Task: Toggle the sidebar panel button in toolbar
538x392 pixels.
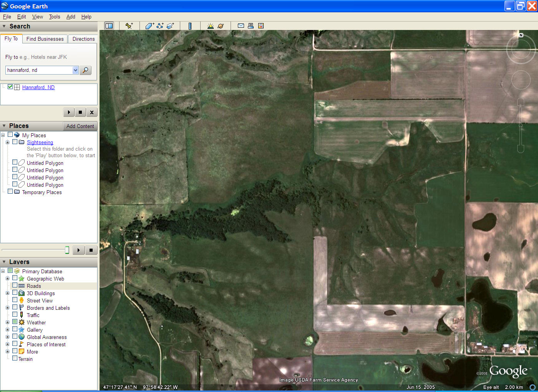Action: 109,26
